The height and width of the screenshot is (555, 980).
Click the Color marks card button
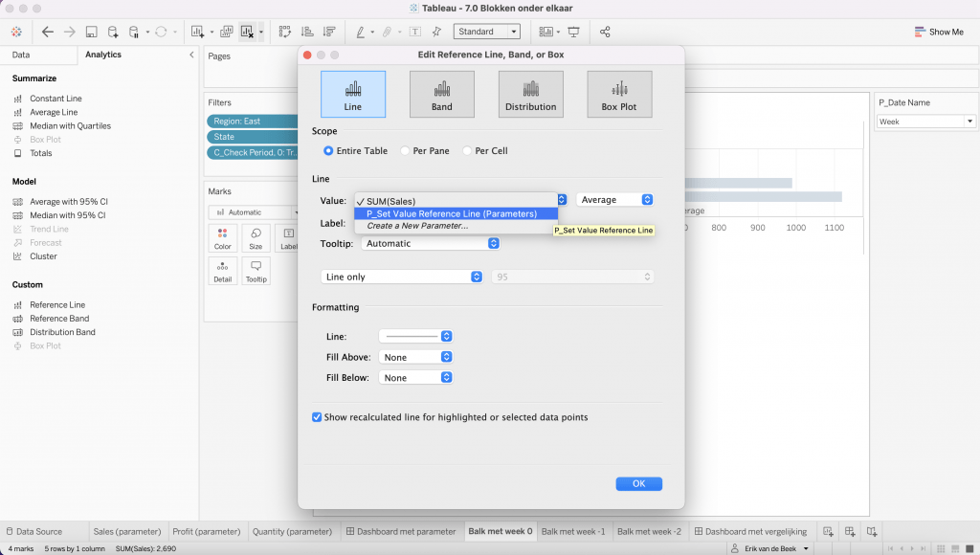pyautogui.click(x=223, y=238)
